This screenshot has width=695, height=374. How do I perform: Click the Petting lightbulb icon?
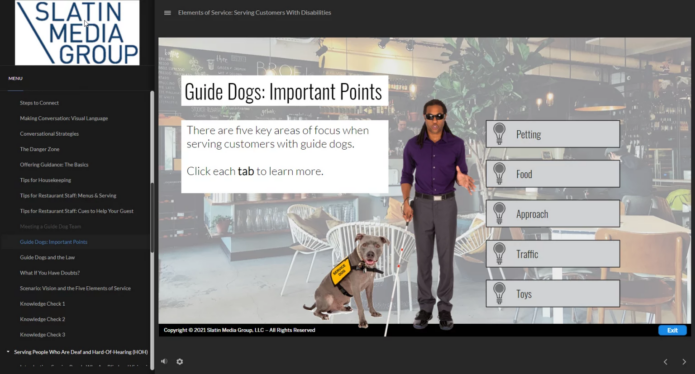pyautogui.click(x=500, y=134)
